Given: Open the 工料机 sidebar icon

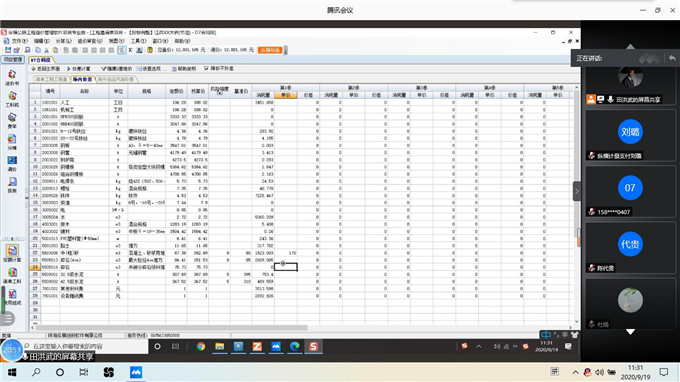Looking at the screenshot, I should 12,99.
